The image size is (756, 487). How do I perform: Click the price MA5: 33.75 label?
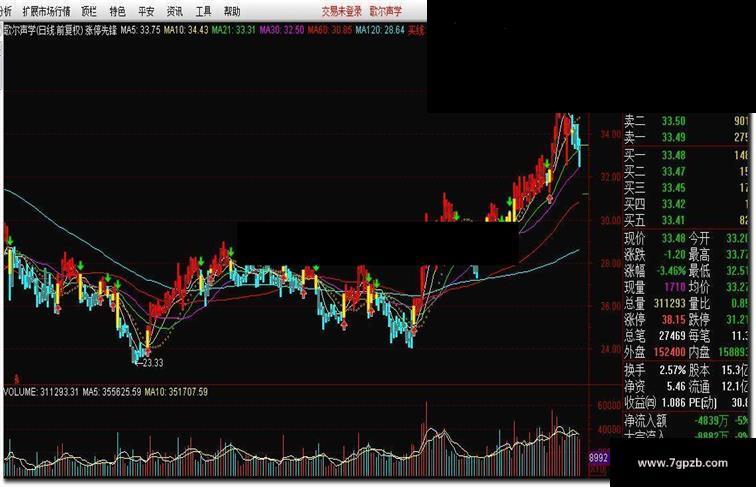(x=140, y=30)
